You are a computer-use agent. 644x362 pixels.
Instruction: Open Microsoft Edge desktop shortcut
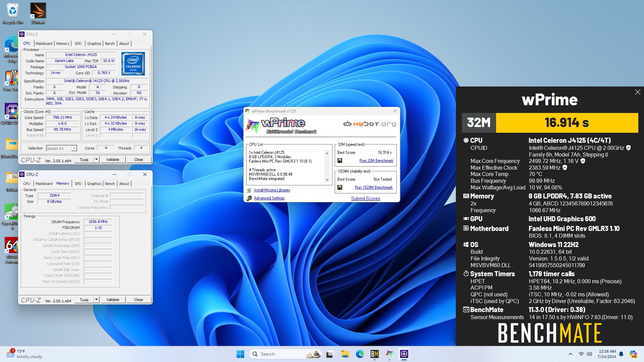point(11,50)
